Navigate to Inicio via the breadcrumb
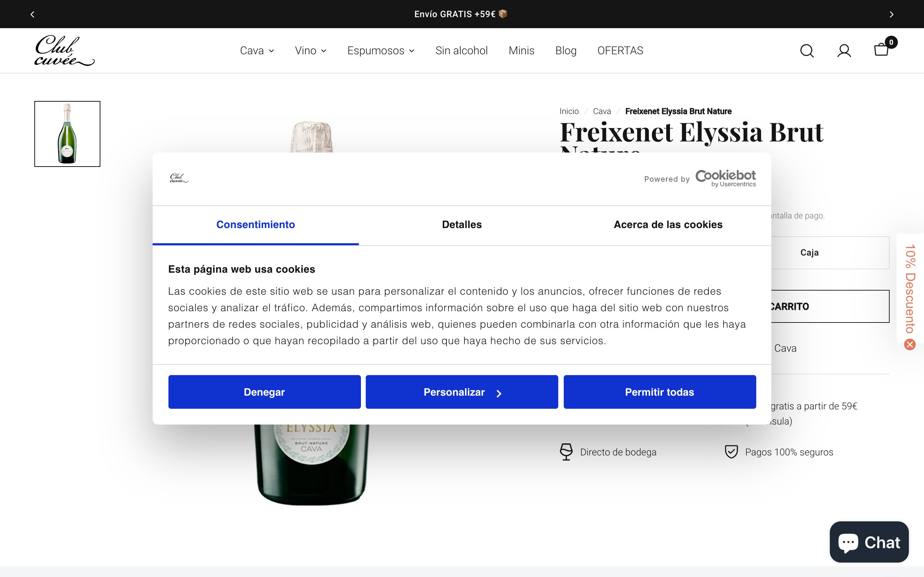This screenshot has height=577, width=924. pos(569,111)
